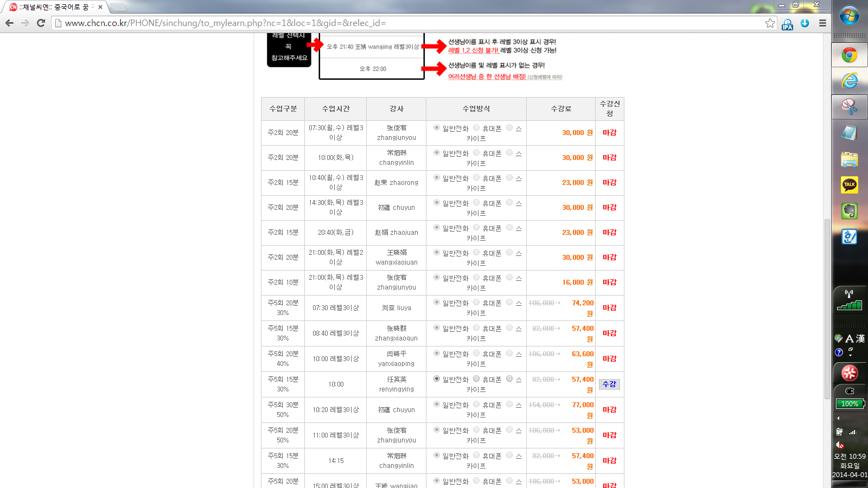868x488 pixels.
Task: Select 휴대폰 radio for the renyingying class
Action: pos(476,378)
